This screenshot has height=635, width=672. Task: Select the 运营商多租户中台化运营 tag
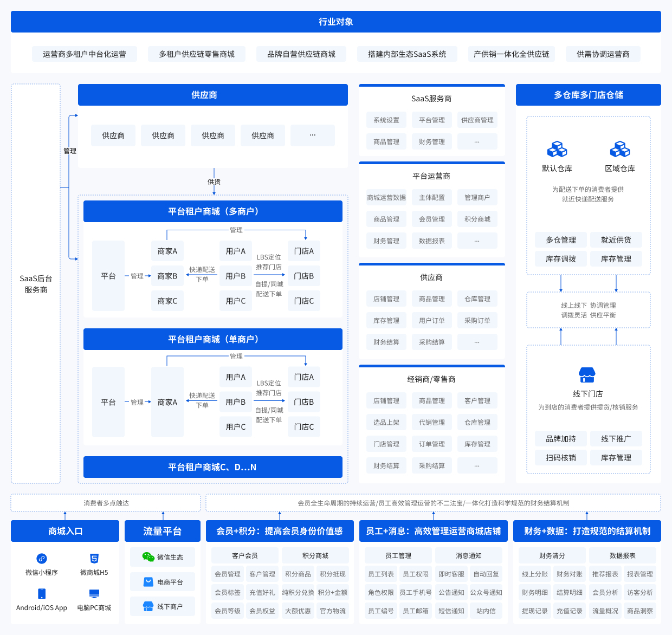85,54
